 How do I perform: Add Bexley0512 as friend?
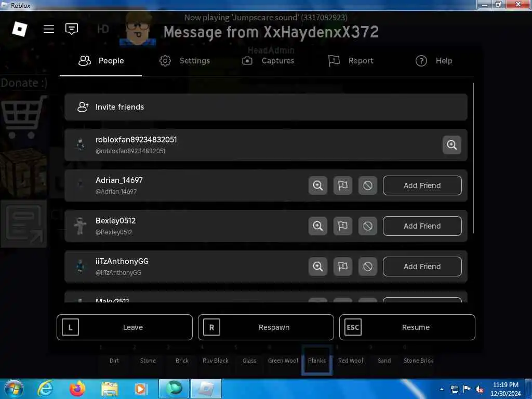coord(422,226)
